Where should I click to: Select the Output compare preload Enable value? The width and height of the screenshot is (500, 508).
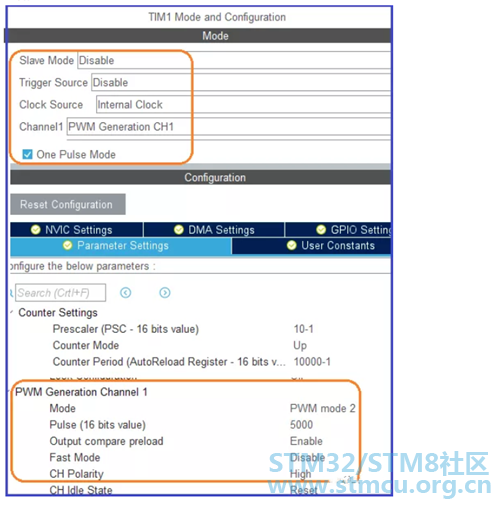pos(306,441)
